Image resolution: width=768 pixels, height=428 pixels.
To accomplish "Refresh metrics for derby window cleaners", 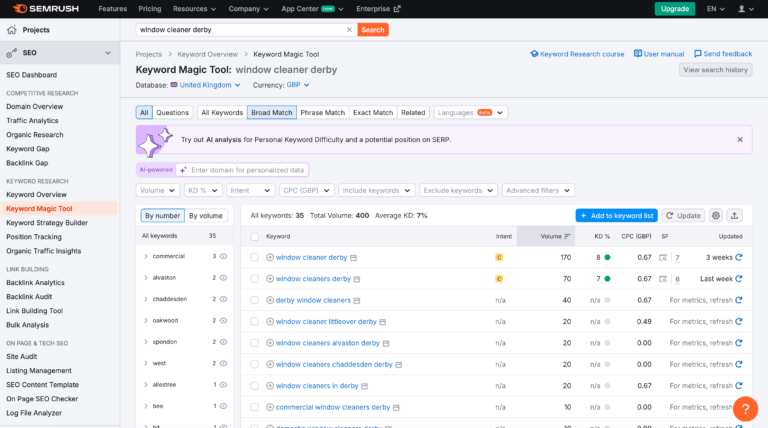I will coord(739,300).
